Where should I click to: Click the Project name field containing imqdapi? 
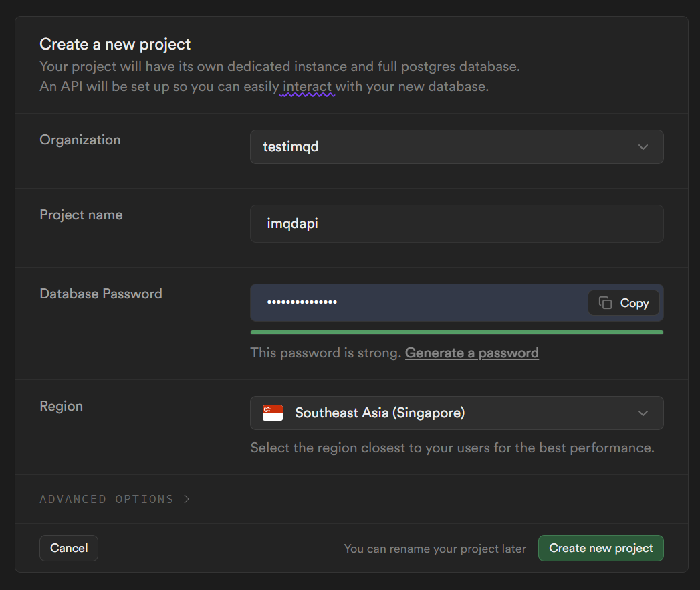pos(456,223)
